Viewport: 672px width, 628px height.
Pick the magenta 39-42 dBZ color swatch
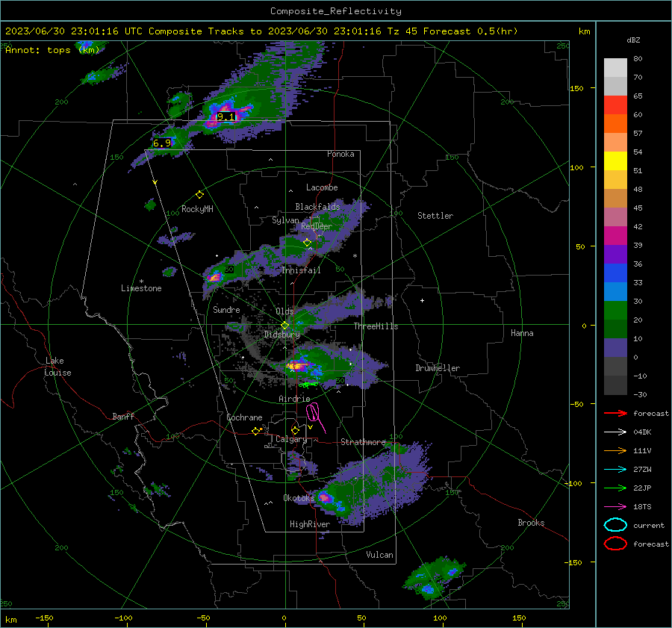coord(615,236)
